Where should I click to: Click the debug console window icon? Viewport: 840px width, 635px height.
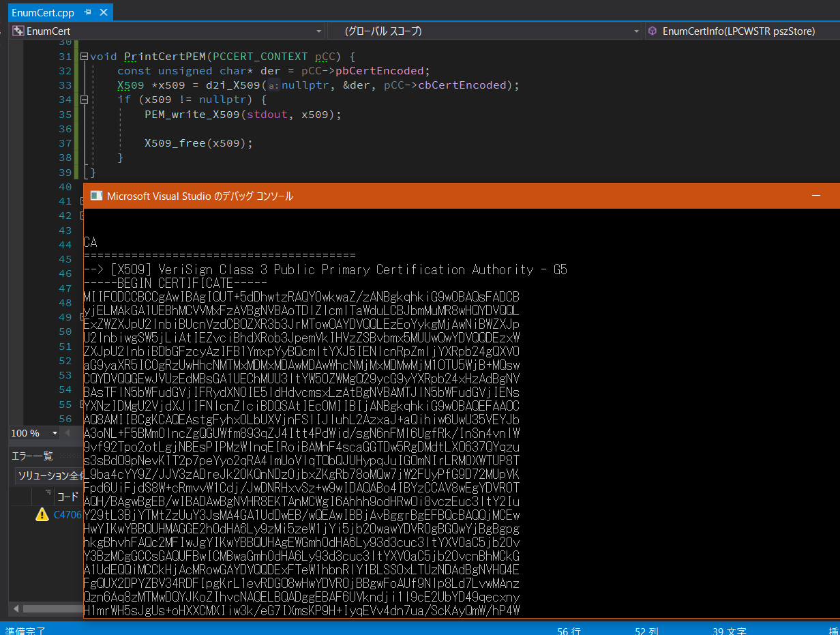[x=96, y=196]
